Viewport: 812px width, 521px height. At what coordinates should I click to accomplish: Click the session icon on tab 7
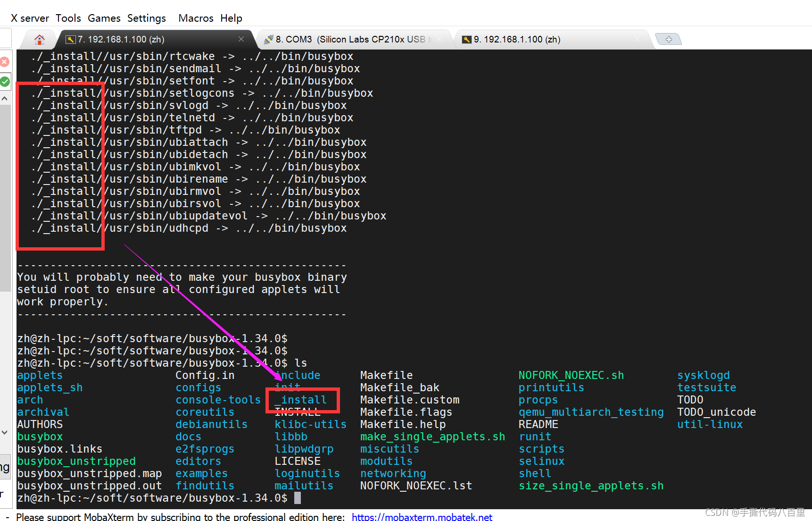(x=71, y=39)
